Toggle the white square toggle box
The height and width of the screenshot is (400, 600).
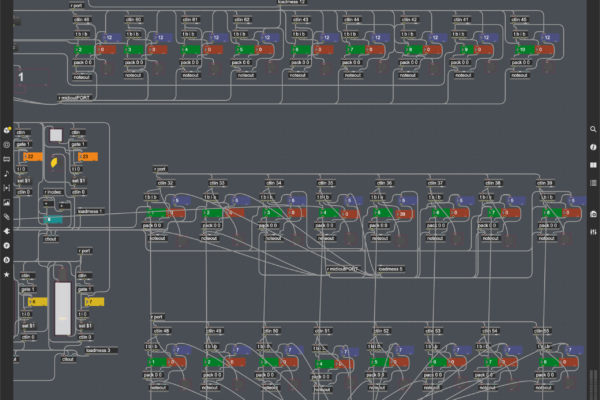[57, 134]
